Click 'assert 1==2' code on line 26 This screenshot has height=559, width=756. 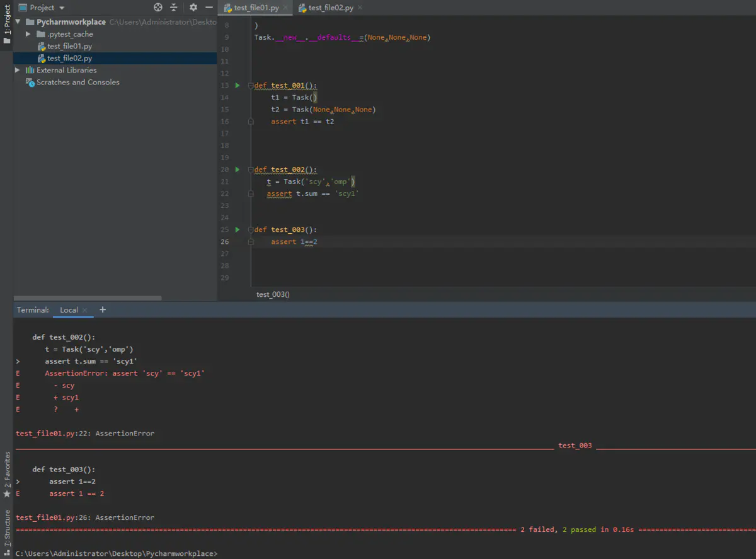[x=294, y=241]
